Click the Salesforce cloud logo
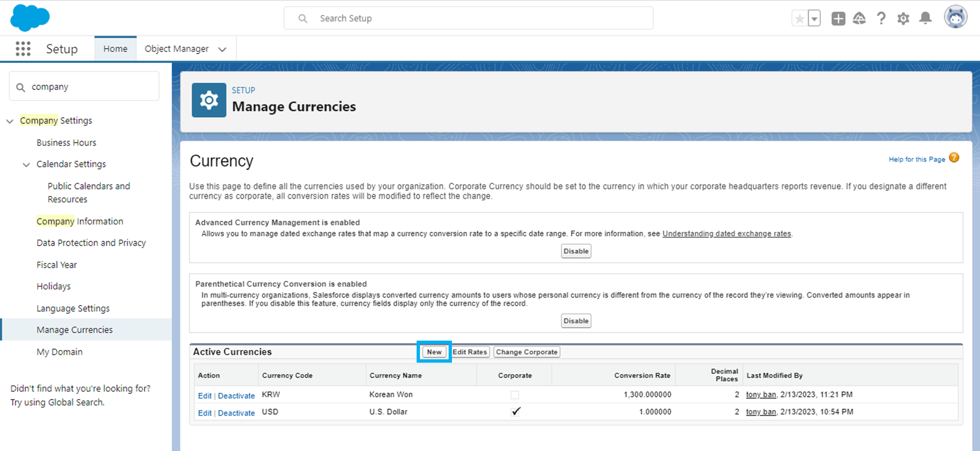The height and width of the screenshot is (451, 980). (30, 17)
